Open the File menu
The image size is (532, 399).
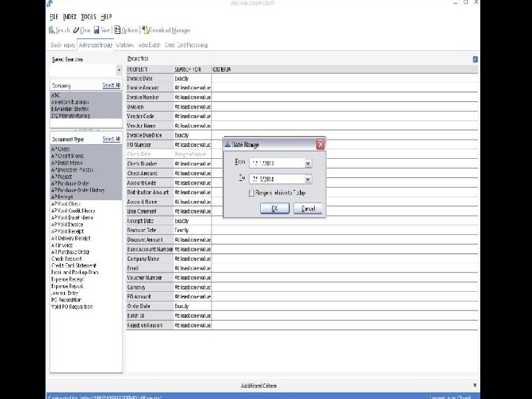[x=54, y=16]
